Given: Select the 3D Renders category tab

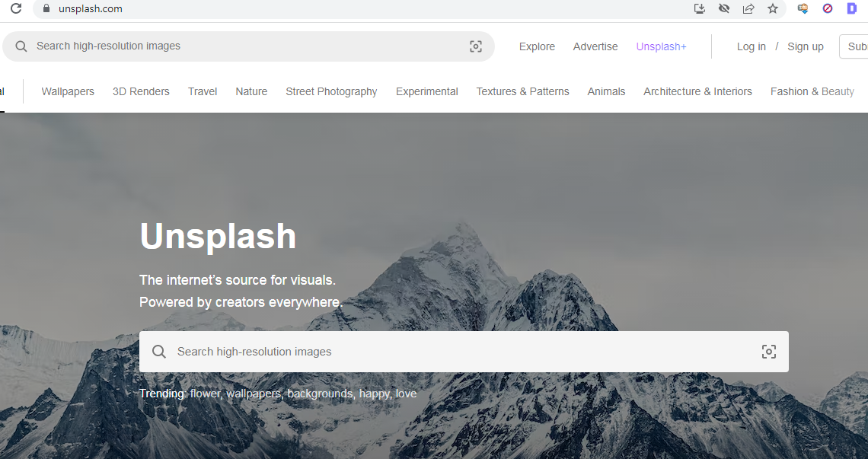Looking at the screenshot, I should coord(141,91).
